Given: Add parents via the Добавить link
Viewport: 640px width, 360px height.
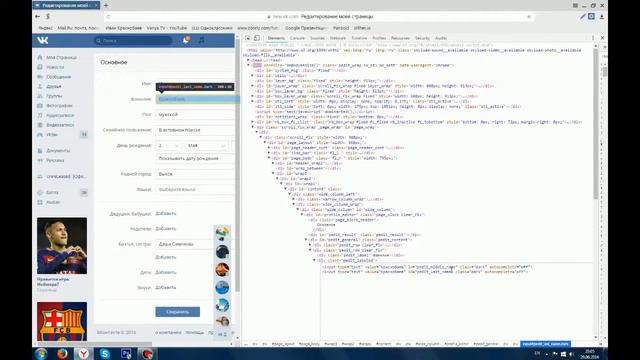Looking at the screenshot, I should pyautogui.click(x=166, y=229).
